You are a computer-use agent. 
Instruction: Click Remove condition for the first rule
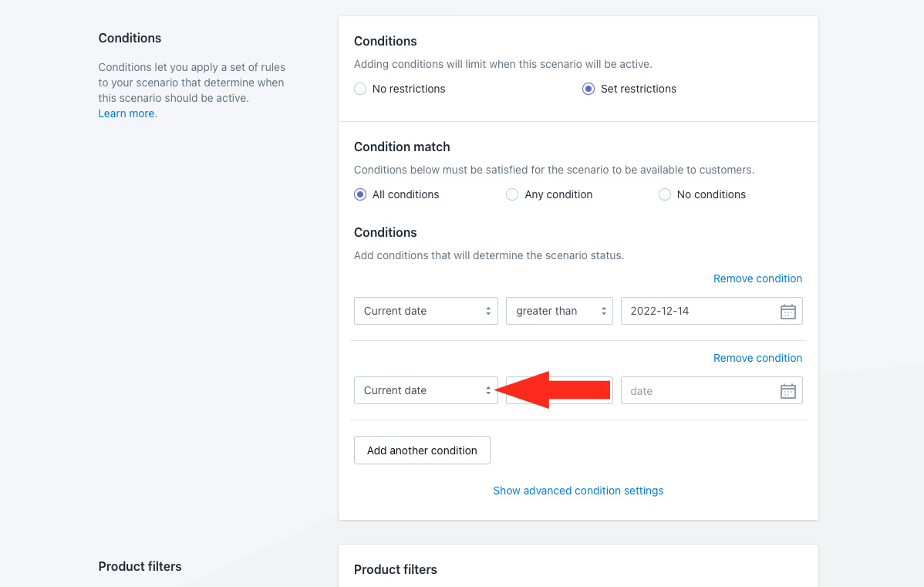tap(757, 278)
